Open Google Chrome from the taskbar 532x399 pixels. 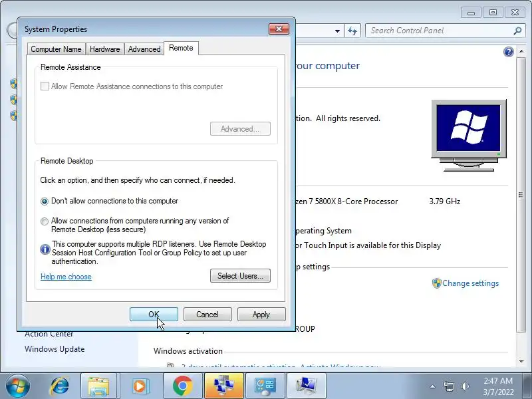182,386
